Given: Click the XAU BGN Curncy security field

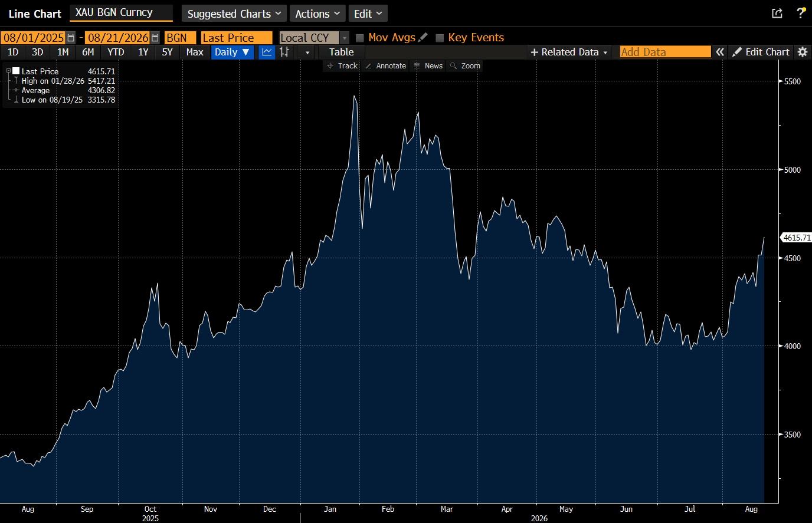Looking at the screenshot, I should click(121, 12).
